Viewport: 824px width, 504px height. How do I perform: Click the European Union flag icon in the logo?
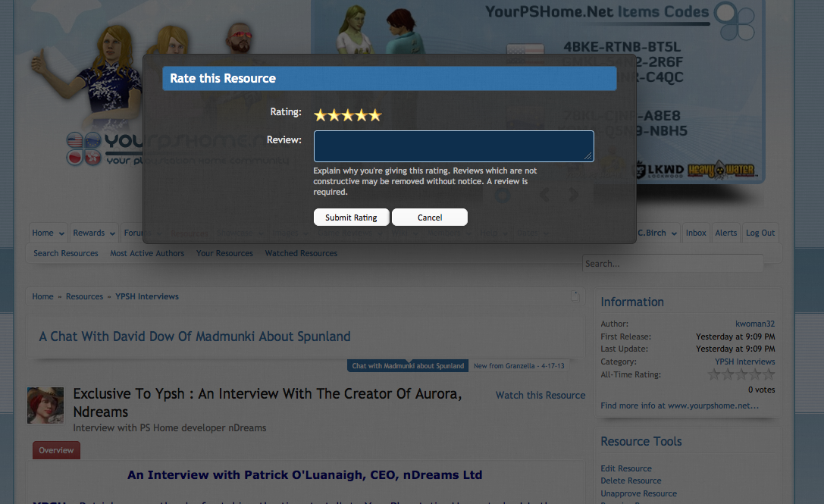click(92, 140)
